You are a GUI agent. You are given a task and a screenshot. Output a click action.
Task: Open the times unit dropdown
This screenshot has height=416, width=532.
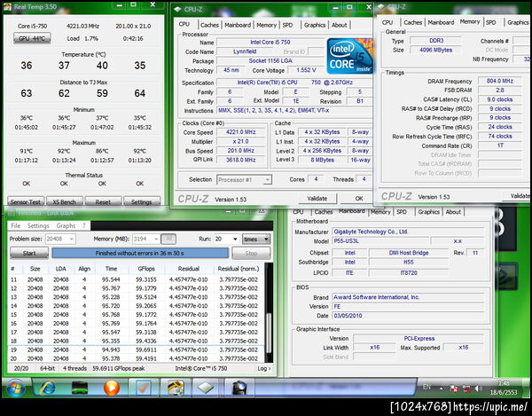pos(256,239)
